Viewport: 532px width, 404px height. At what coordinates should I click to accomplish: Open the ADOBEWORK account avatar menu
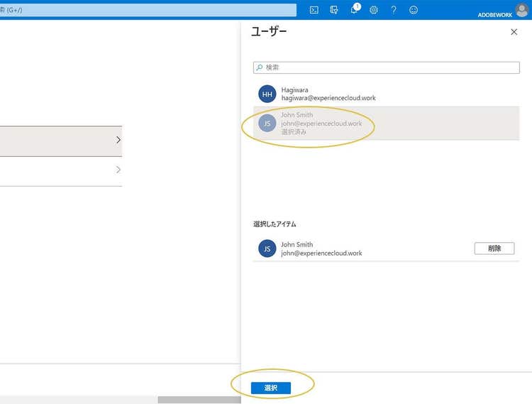522,10
